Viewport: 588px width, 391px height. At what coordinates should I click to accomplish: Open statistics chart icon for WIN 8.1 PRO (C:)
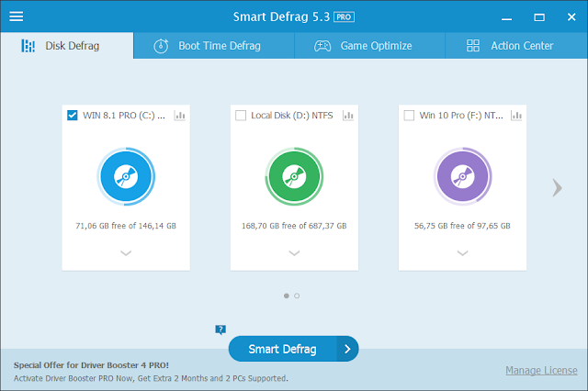[x=180, y=116]
